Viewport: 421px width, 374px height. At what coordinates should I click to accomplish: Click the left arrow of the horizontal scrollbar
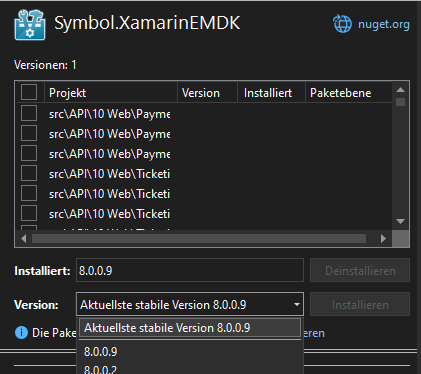click(23, 238)
